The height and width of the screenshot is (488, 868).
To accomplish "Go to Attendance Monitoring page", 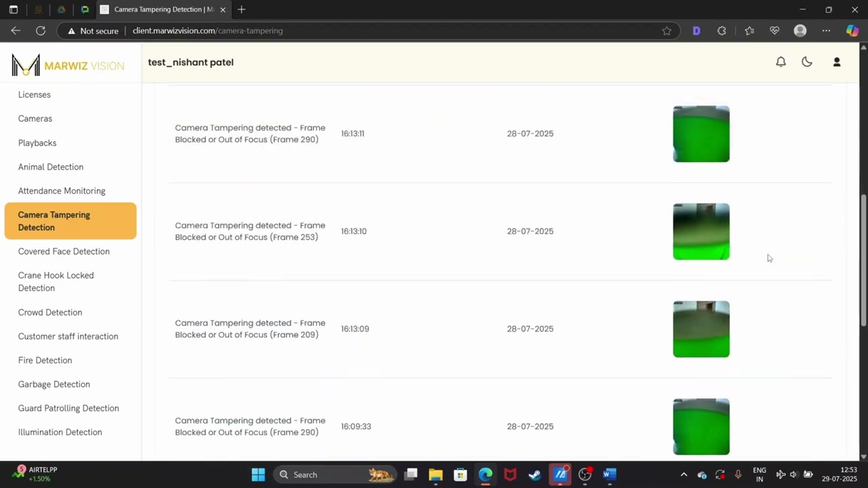I will coord(62,191).
